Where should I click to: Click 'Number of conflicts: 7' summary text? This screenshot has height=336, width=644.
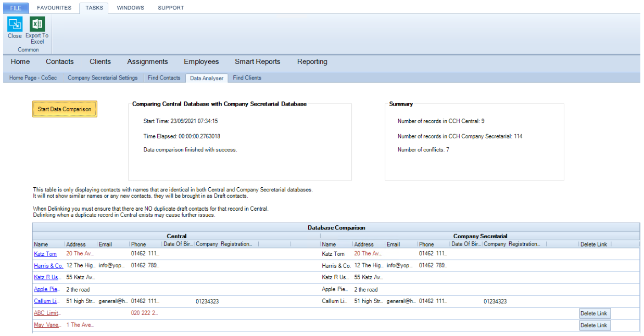423,150
